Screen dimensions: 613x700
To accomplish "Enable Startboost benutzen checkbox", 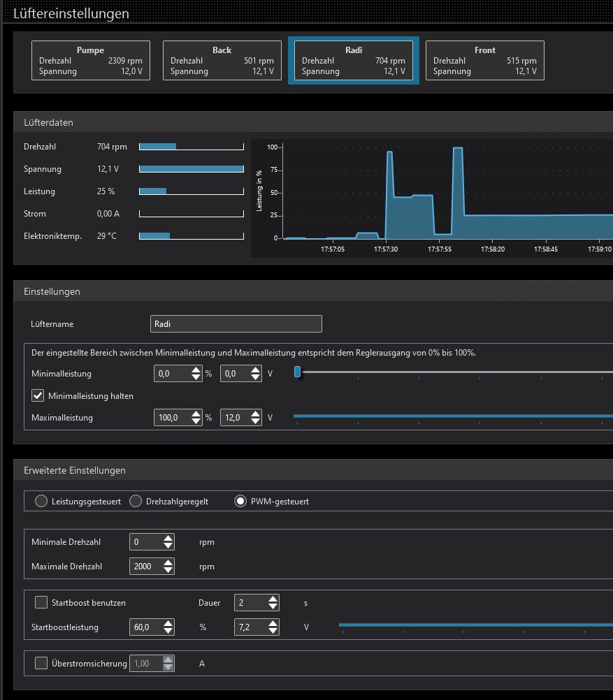I will [x=41, y=602].
